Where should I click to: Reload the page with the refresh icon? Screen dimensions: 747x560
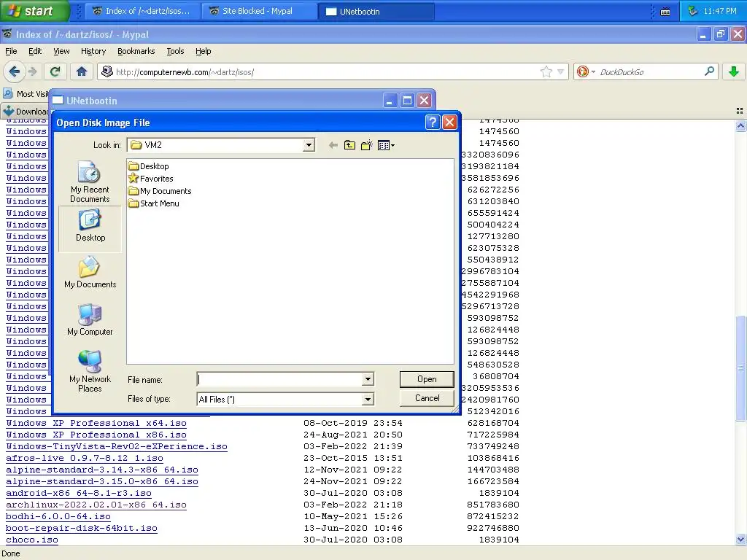tap(55, 72)
